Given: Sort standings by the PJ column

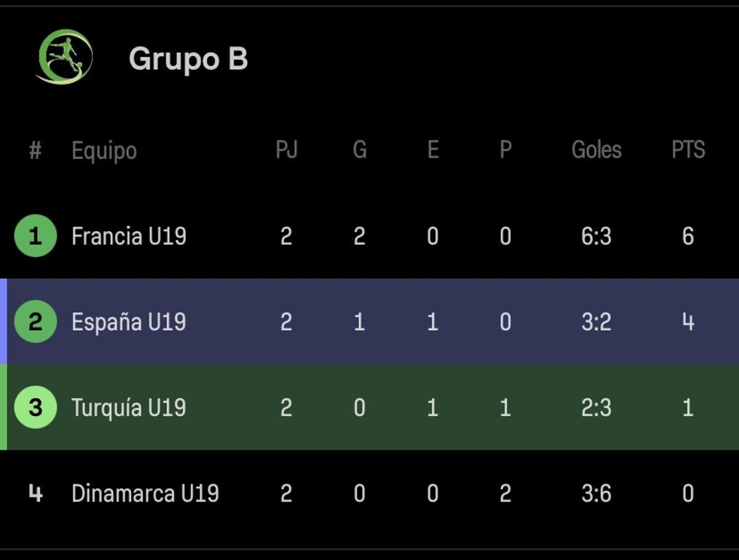Looking at the screenshot, I should click(287, 150).
